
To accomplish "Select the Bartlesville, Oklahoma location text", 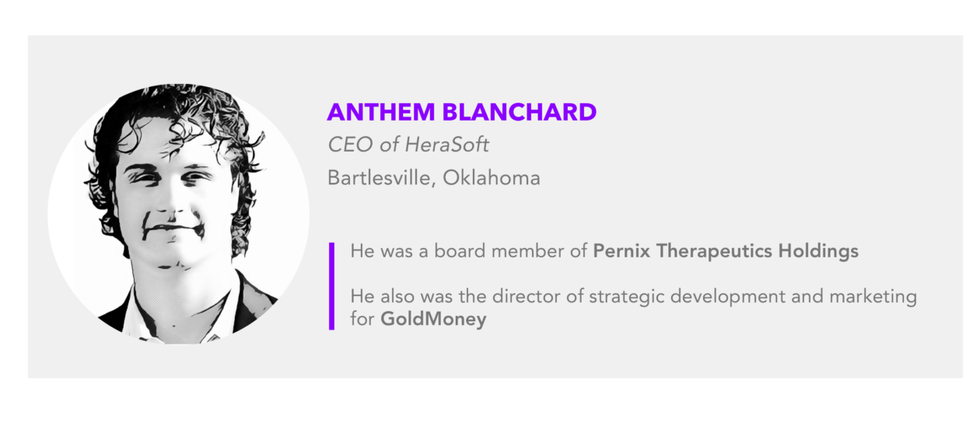I will tap(433, 178).
